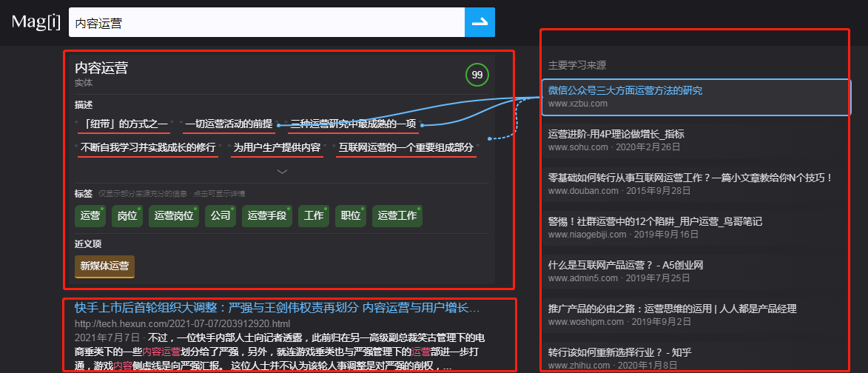The height and width of the screenshot is (373, 868).
Task: Click the 近义项 section label
Action: [x=88, y=244]
